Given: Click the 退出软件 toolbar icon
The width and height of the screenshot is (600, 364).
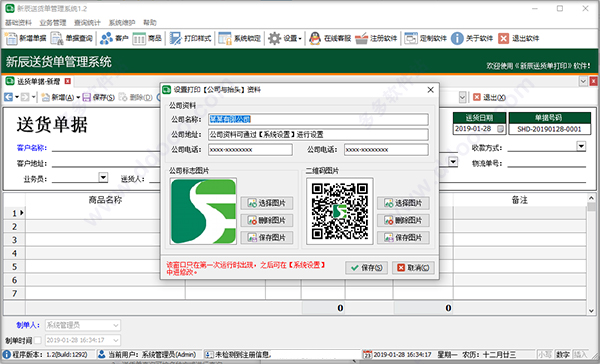Looking at the screenshot, I should pos(518,38).
